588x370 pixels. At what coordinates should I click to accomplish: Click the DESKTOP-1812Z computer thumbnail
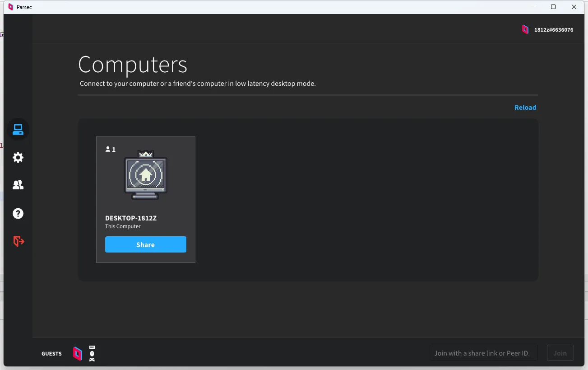(146, 175)
